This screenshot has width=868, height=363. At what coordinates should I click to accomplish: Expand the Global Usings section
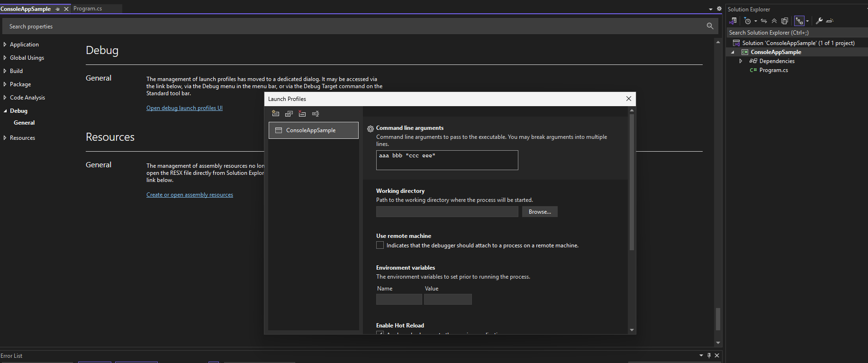click(5, 58)
